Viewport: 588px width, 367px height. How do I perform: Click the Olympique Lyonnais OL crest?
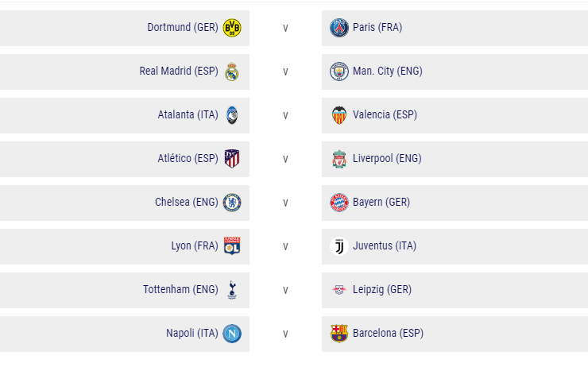pos(232,246)
